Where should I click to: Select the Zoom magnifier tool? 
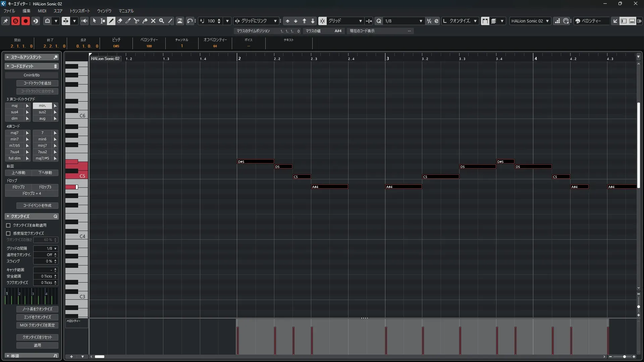pyautogui.click(x=162, y=21)
